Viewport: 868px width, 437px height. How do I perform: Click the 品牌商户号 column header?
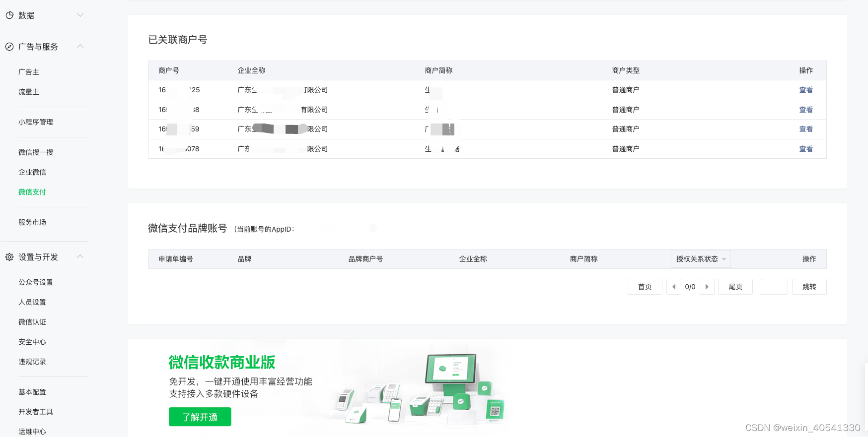click(365, 259)
